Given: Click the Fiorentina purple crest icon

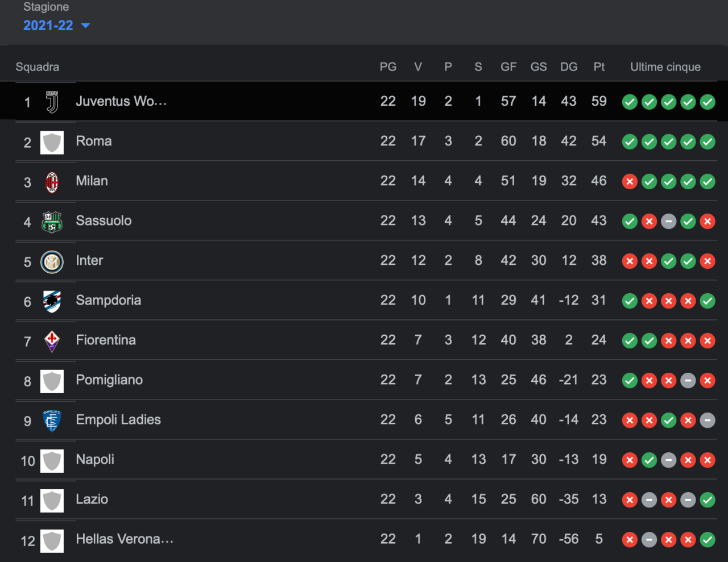Looking at the screenshot, I should (52, 342).
